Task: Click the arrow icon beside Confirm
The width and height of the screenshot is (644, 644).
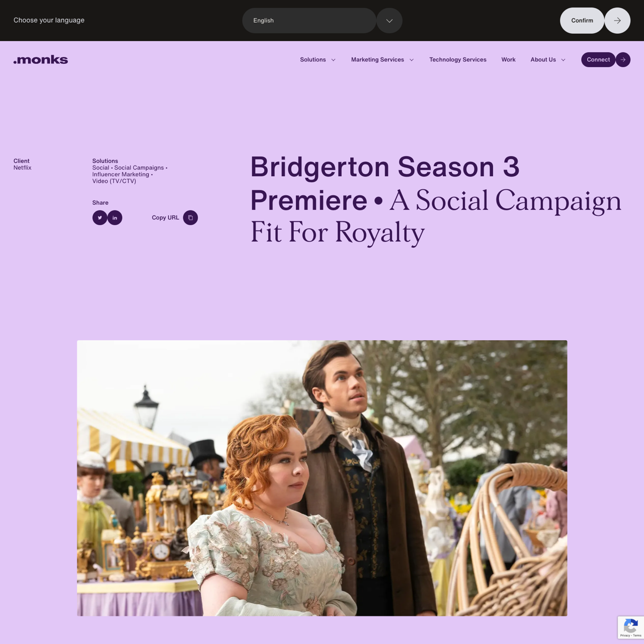Action: coord(617,21)
